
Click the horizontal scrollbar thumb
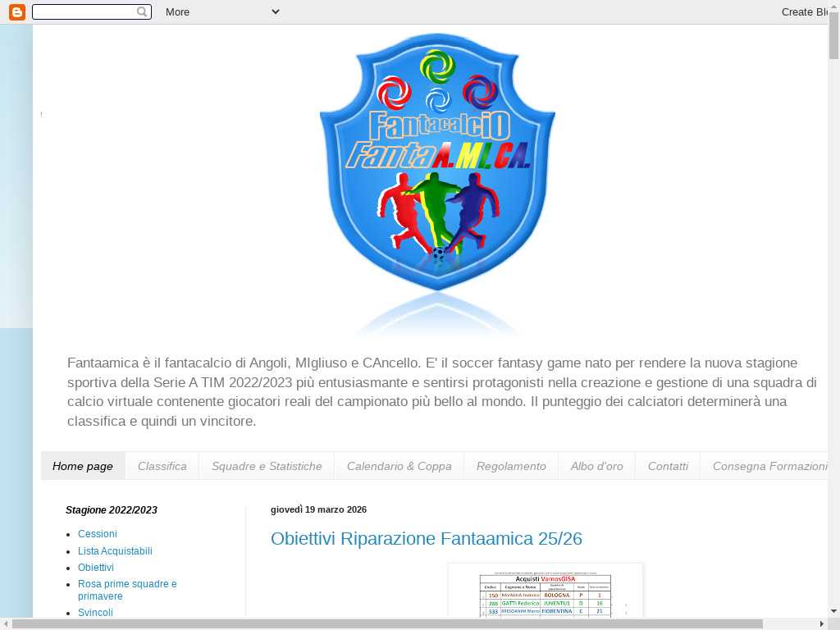click(x=387, y=623)
